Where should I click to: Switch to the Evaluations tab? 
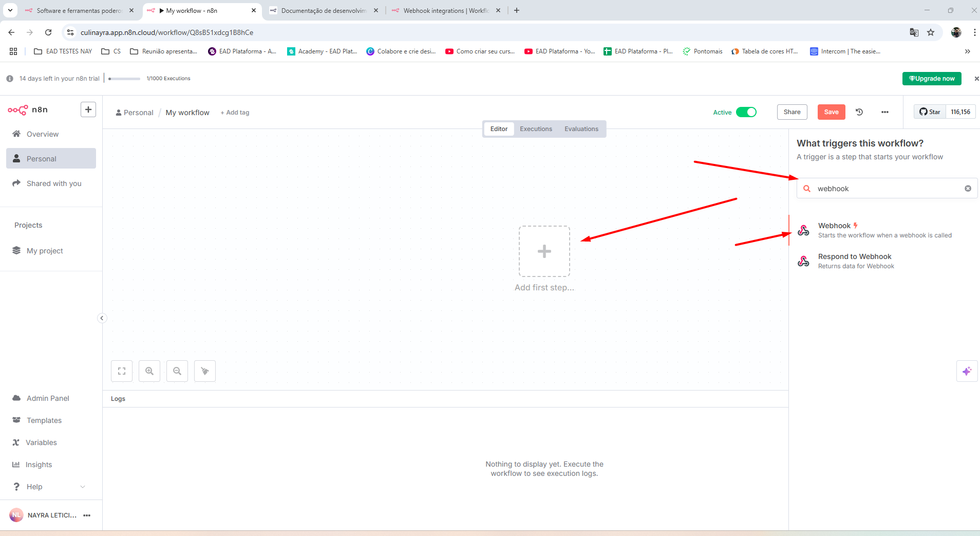pos(581,129)
